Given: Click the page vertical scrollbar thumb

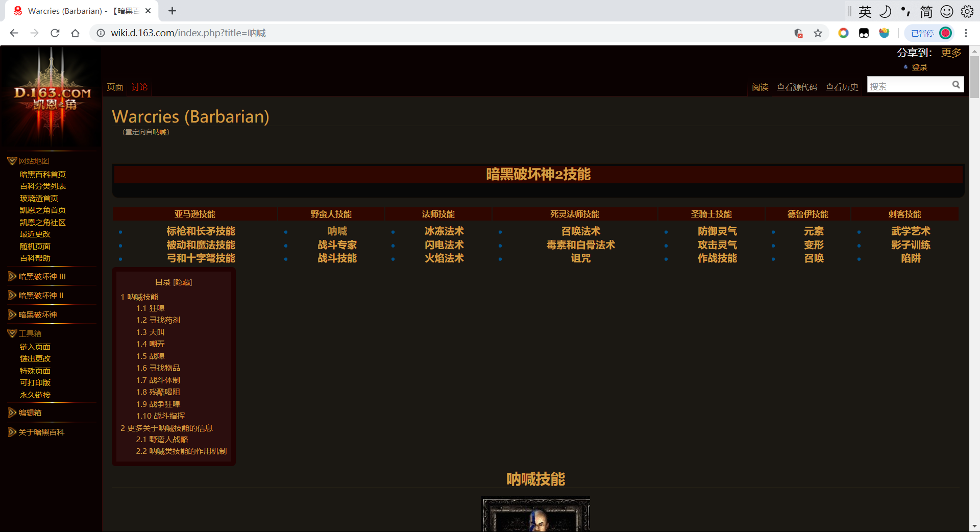Looking at the screenshot, I should 974,77.
